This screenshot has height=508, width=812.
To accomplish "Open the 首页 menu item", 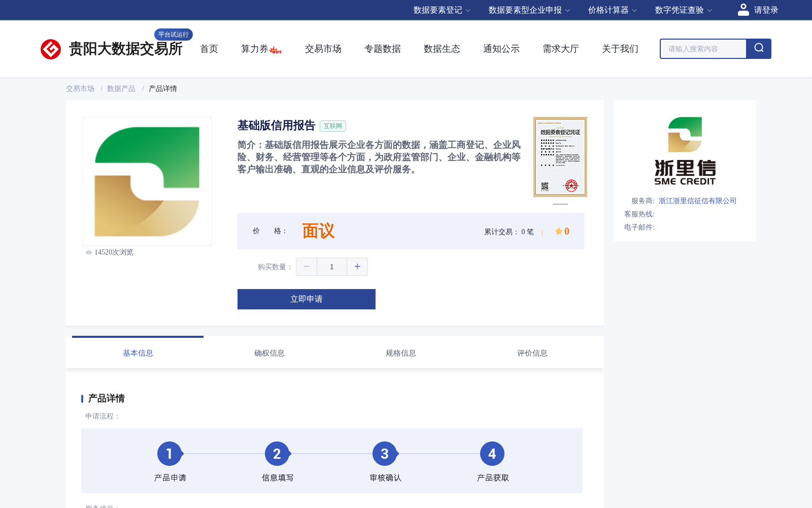I will pyautogui.click(x=209, y=49).
